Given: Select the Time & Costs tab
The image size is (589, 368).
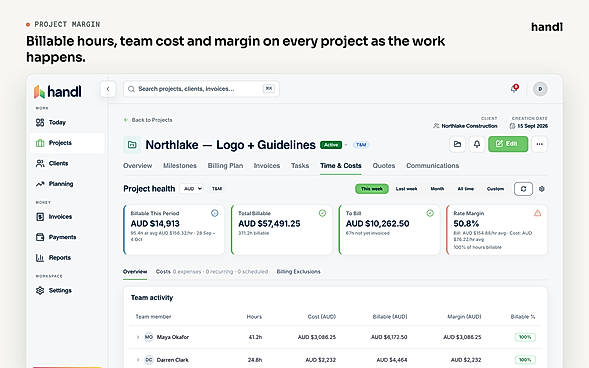Looking at the screenshot, I should pos(341,166).
